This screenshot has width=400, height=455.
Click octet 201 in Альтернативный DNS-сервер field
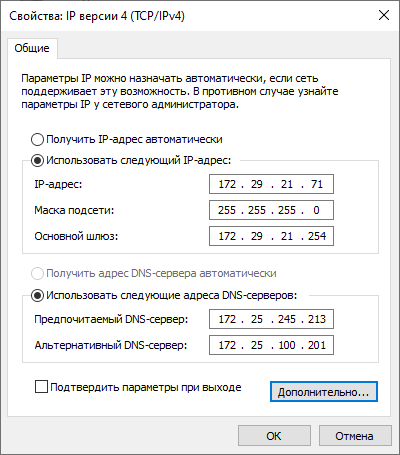click(317, 345)
